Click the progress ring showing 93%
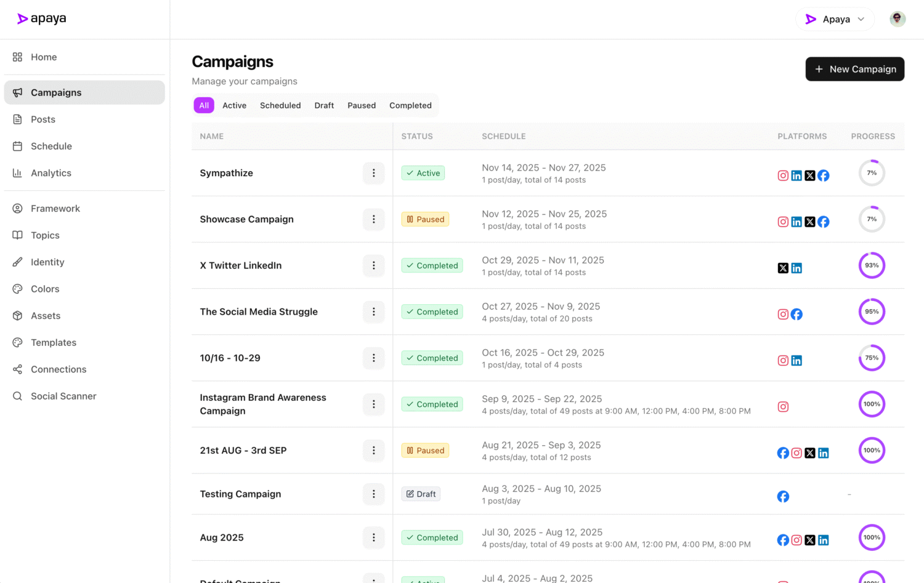The width and height of the screenshot is (924, 583). pos(872,265)
